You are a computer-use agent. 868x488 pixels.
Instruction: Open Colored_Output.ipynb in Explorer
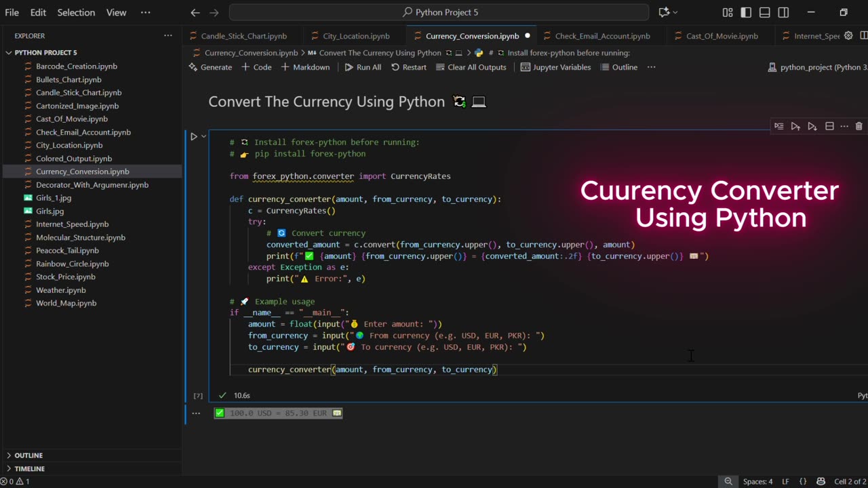coord(74,159)
